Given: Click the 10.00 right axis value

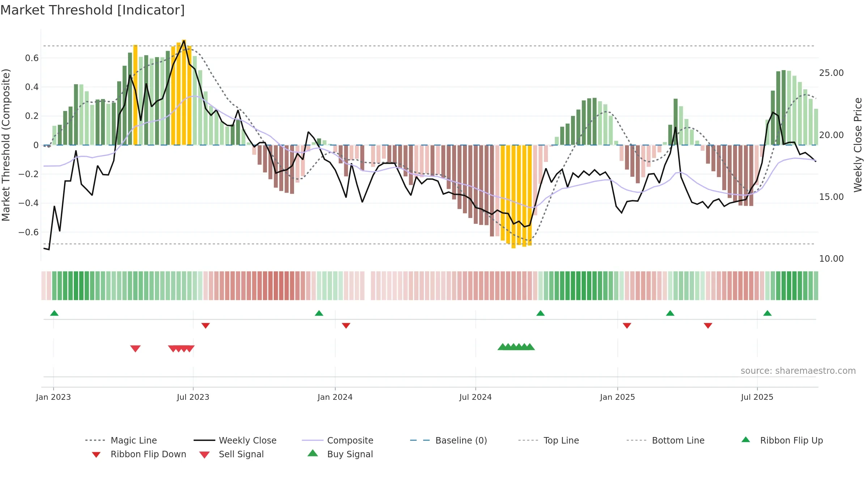Looking at the screenshot, I should tap(831, 259).
